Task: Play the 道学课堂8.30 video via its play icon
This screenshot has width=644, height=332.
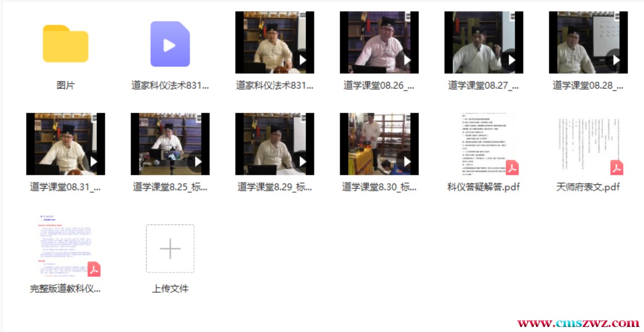Action: coord(407,162)
